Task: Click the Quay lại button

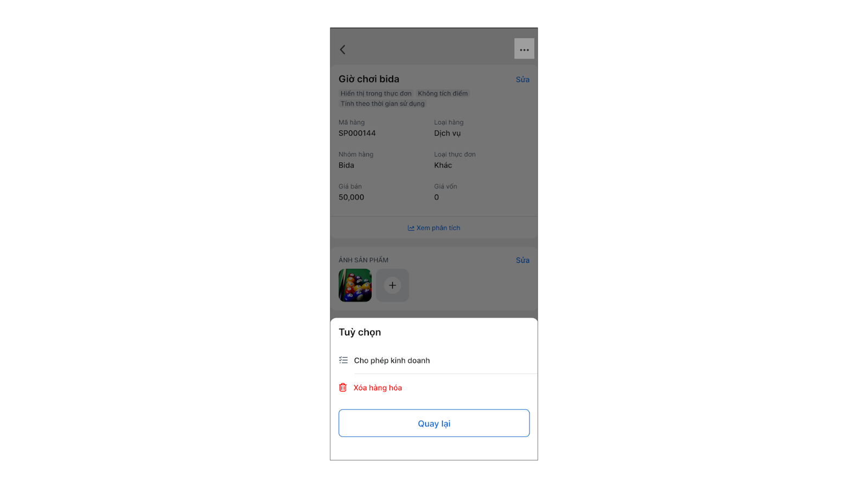Action: 434,423
